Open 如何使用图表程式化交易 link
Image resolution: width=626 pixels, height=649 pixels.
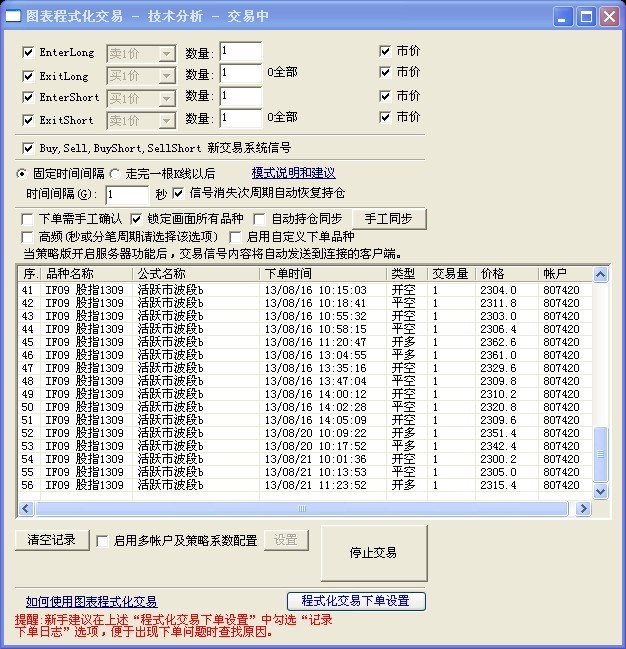(x=91, y=602)
